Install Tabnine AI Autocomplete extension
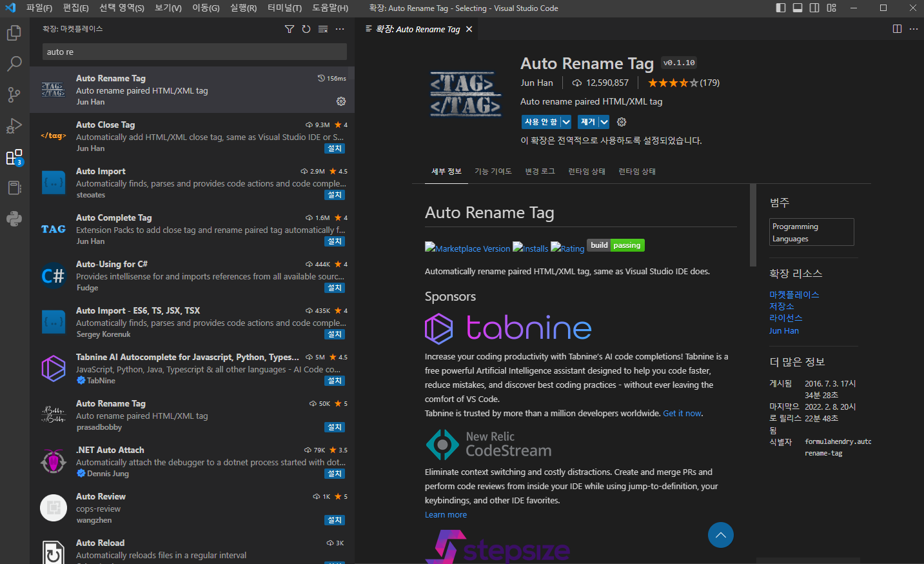924x564 pixels. click(335, 381)
